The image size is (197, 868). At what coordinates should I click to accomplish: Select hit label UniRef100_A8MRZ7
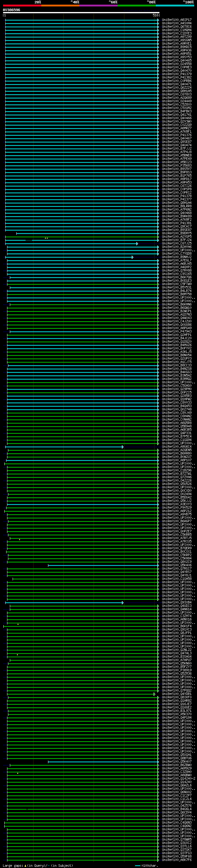(176, 128)
